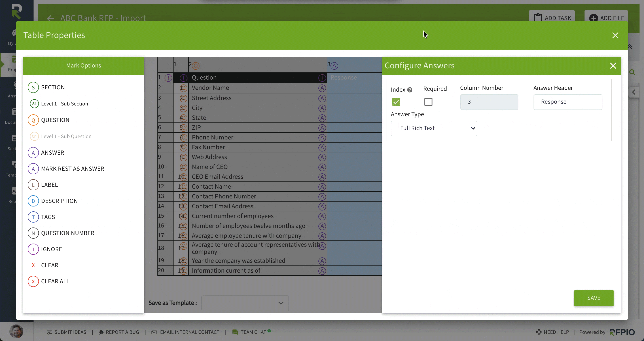Open EMAIL INTERNAL CONTACT link

click(185, 332)
